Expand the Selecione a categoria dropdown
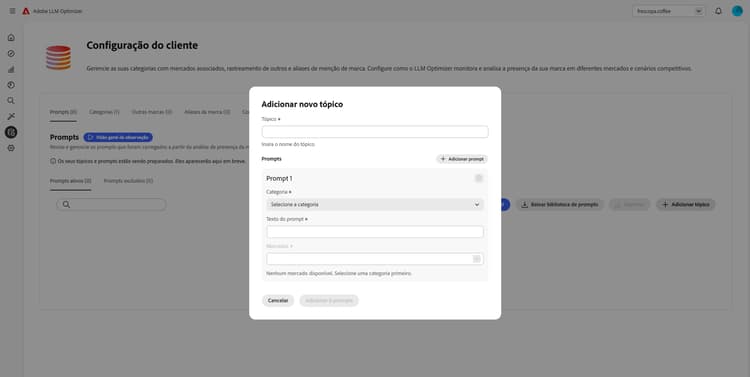750x377 pixels. pyautogui.click(x=375, y=205)
